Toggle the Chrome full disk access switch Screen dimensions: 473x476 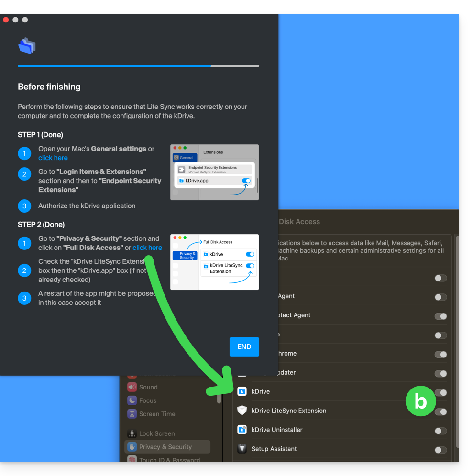440,355
